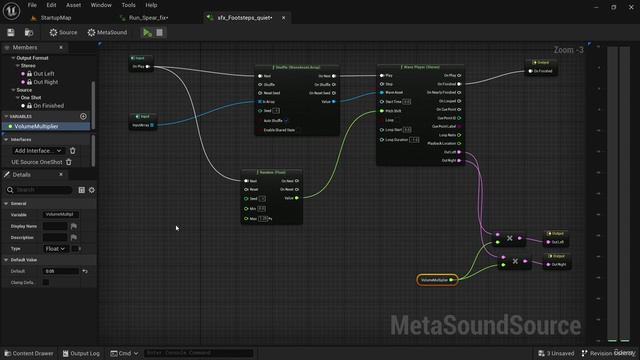Toggle Details property matrix view icon
Image resolution: width=640 pixels, height=360 pixels.
[x=82, y=190]
